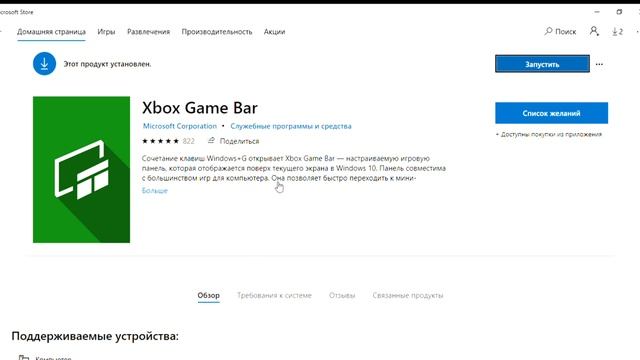Open the Игры tab
This screenshot has height=360, width=640.
coord(106,32)
